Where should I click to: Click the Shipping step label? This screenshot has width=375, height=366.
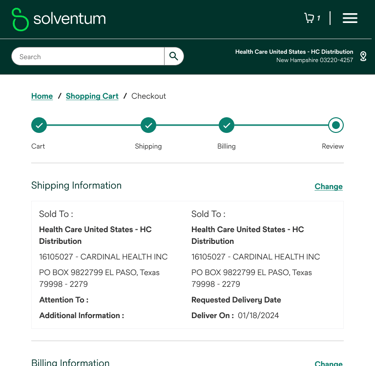pos(148,146)
